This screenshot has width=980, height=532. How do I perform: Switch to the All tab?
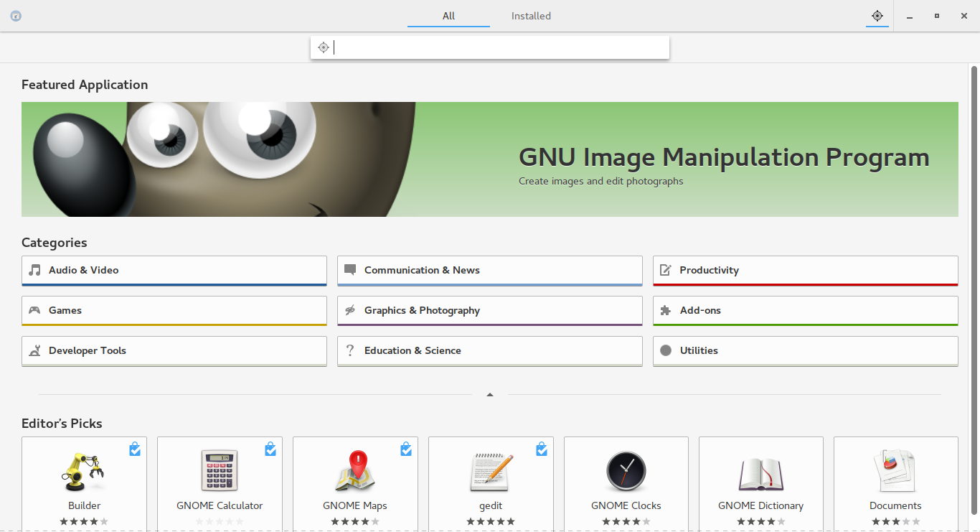(448, 16)
